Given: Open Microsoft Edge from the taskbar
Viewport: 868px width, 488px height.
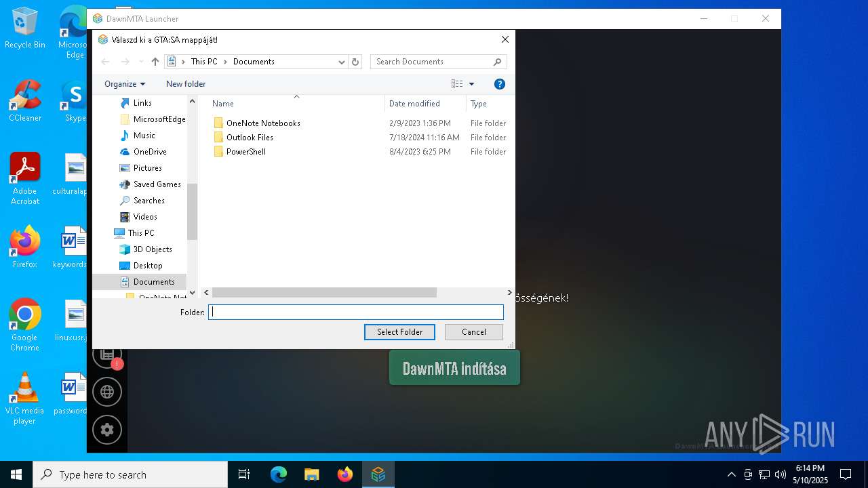Looking at the screenshot, I should (279, 474).
